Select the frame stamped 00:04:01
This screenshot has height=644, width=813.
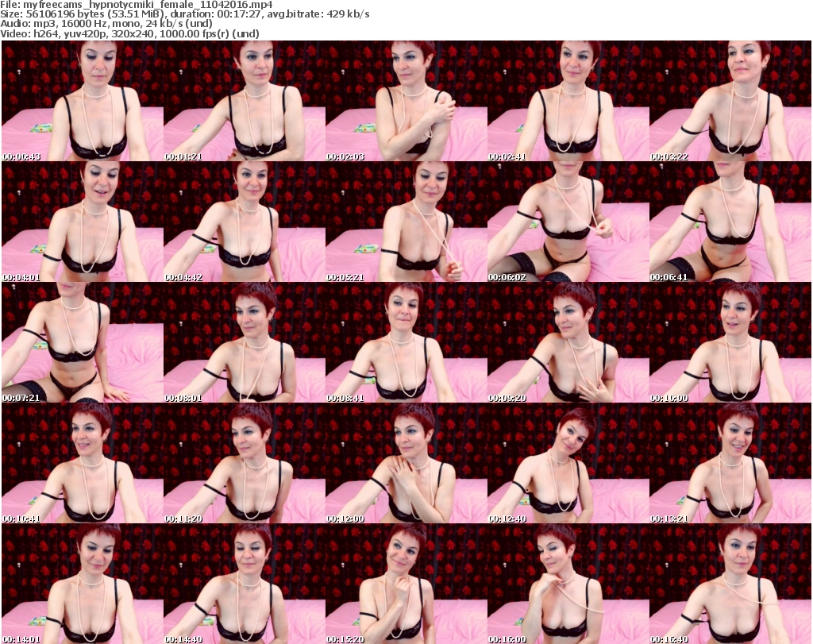tap(83, 222)
